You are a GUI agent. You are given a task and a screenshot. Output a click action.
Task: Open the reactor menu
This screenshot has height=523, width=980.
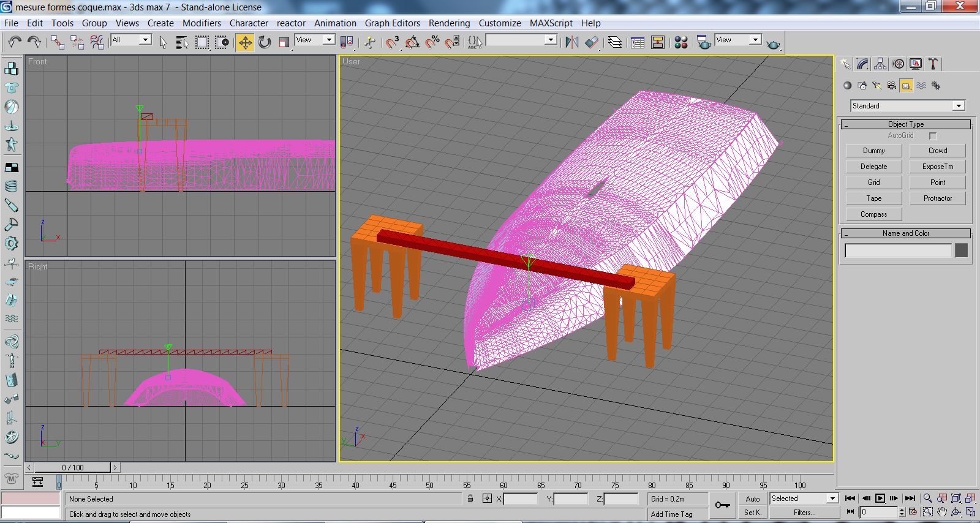tap(291, 23)
